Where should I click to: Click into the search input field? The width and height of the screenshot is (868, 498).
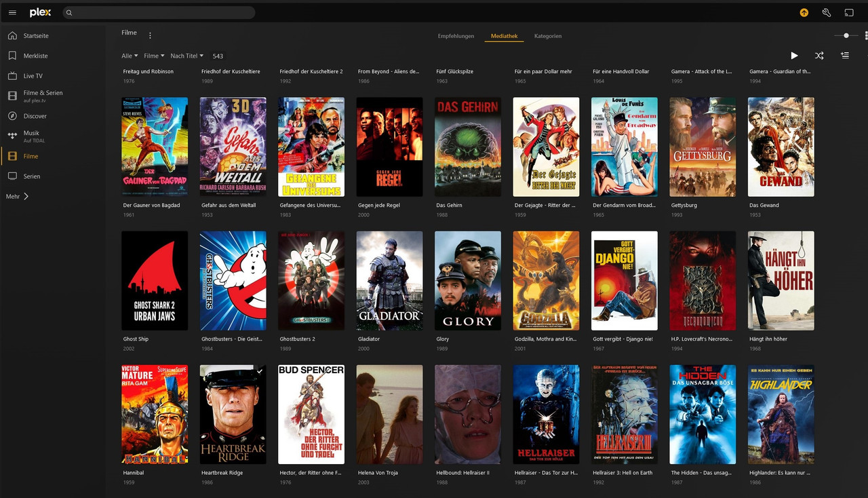pos(159,12)
